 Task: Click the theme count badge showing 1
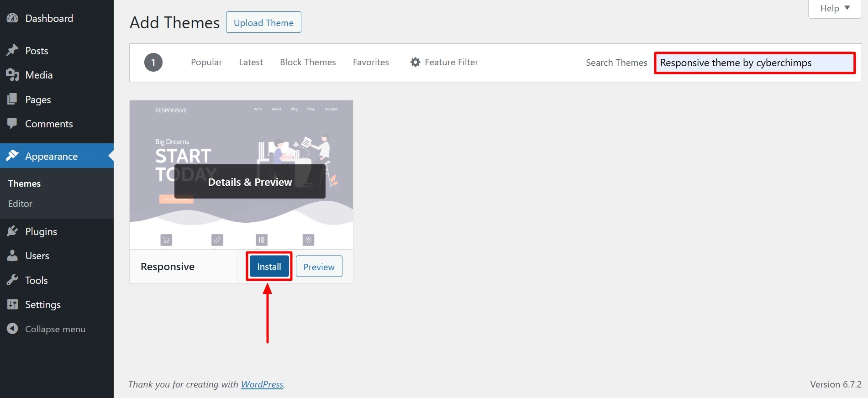[153, 63]
